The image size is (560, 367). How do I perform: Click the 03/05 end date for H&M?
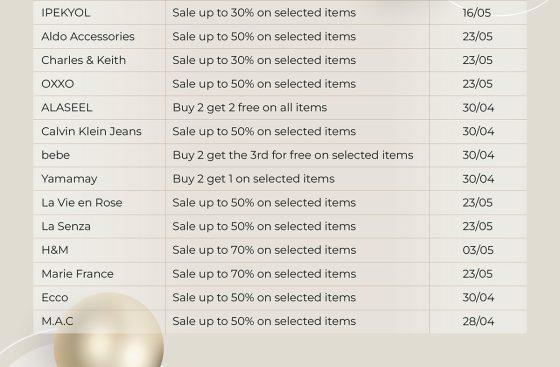tap(478, 250)
